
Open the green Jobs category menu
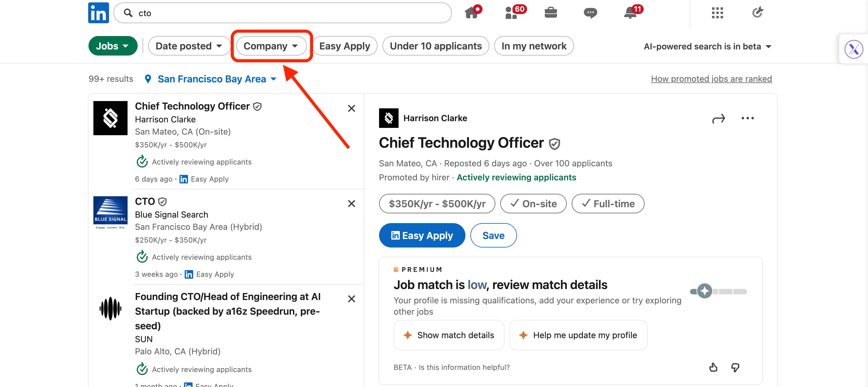pyautogui.click(x=113, y=46)
